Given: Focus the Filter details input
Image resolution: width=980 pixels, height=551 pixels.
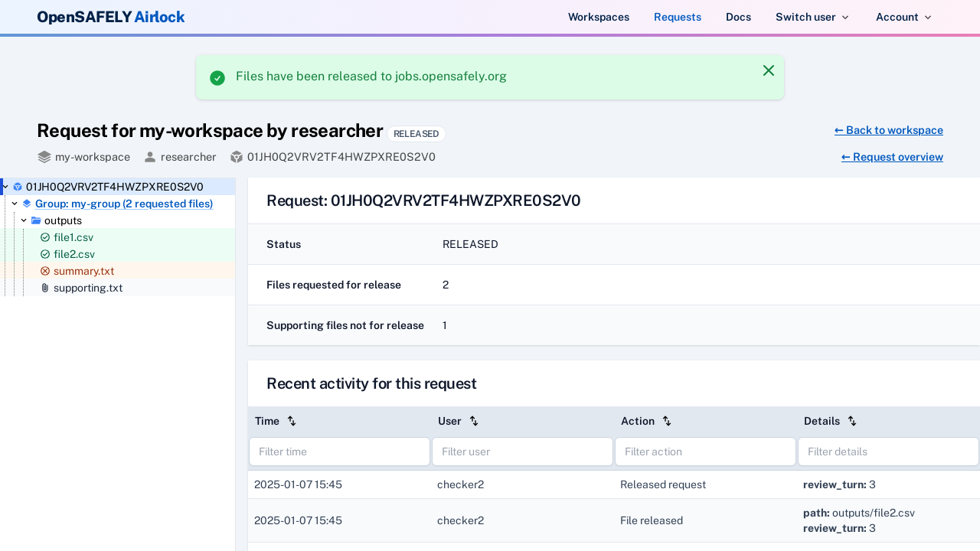Looking at the screenshot, I should point(888,452).
